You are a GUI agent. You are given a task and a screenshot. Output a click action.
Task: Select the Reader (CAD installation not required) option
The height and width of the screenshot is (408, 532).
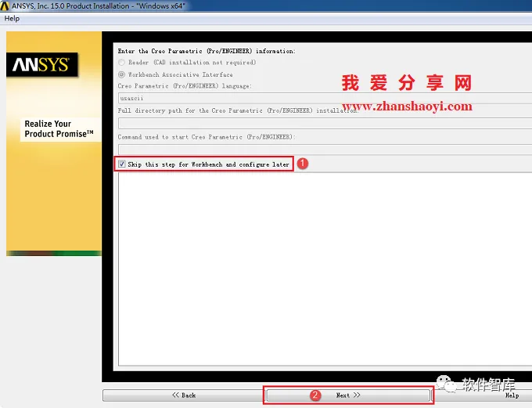(x=121, y=63)
